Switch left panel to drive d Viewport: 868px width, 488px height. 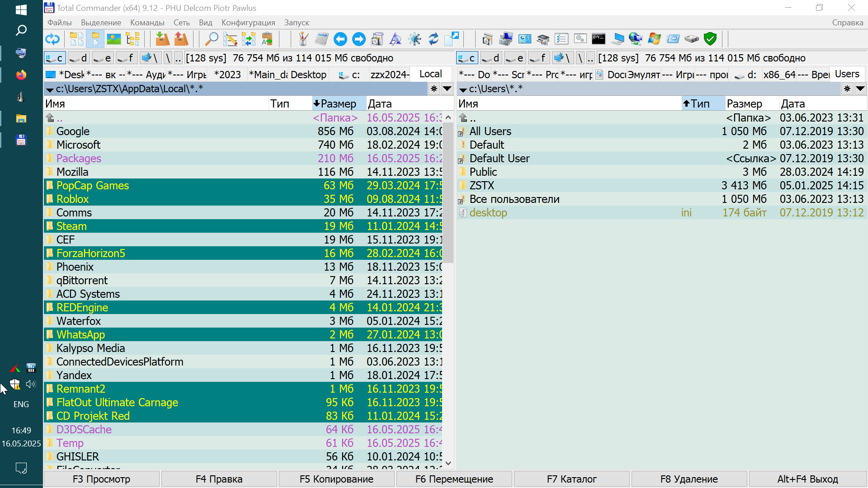(x=79, y=58)
